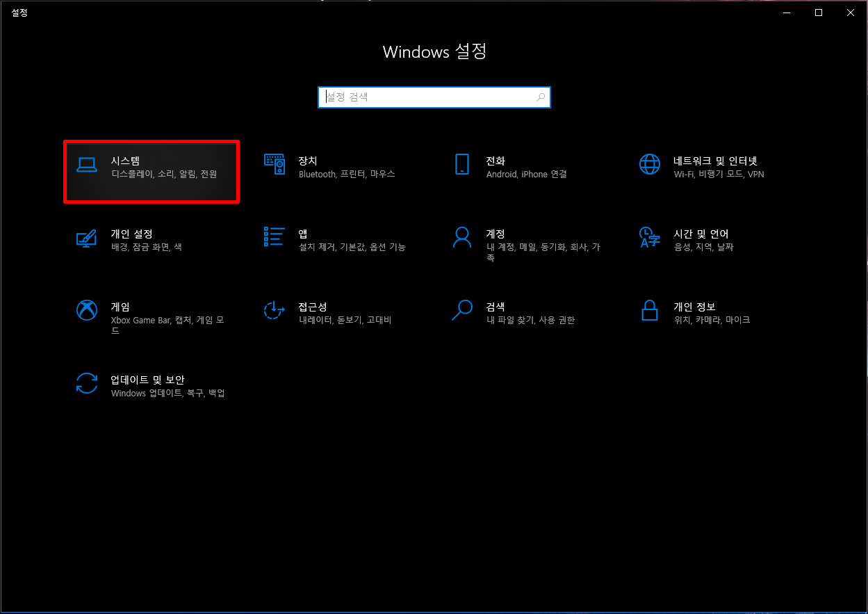Click the text 음성, 지역, 날짜

704,248
